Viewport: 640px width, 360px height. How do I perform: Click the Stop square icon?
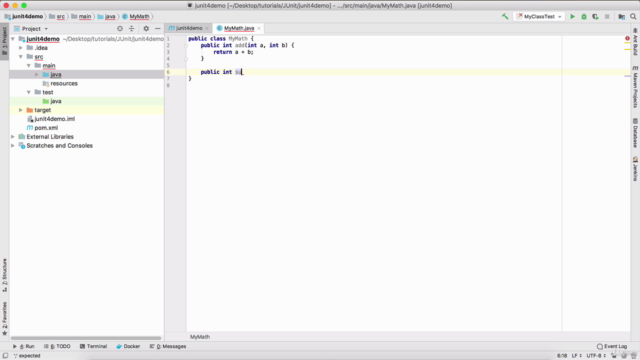point(607,16)
